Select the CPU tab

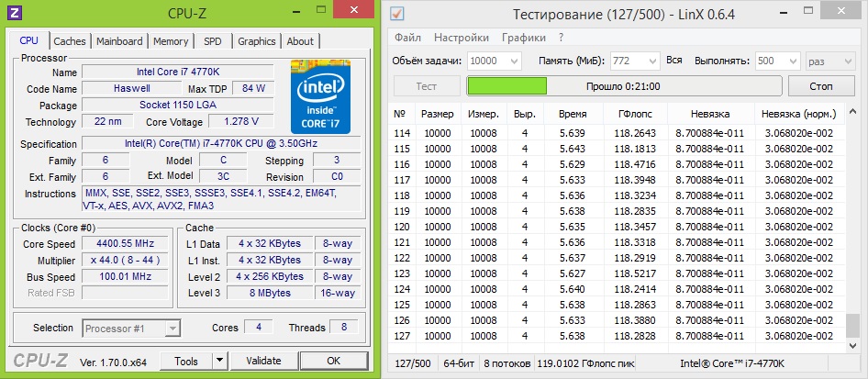pos(28,40)
